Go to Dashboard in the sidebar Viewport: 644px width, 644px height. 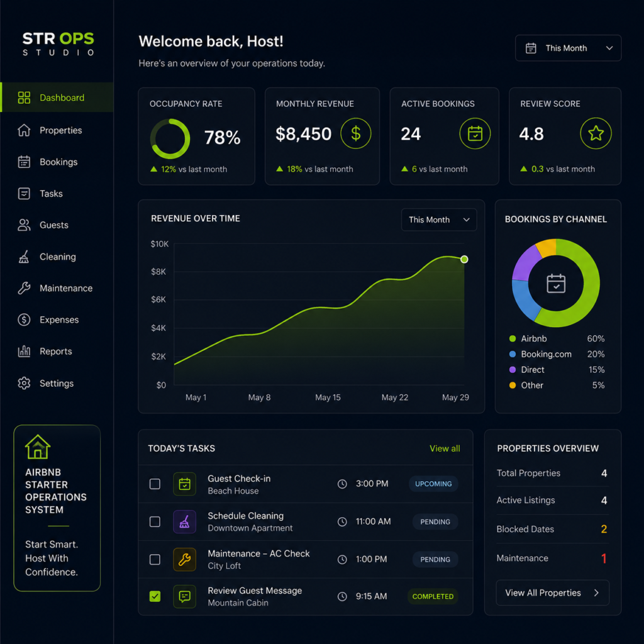click(x=57, y=97)
